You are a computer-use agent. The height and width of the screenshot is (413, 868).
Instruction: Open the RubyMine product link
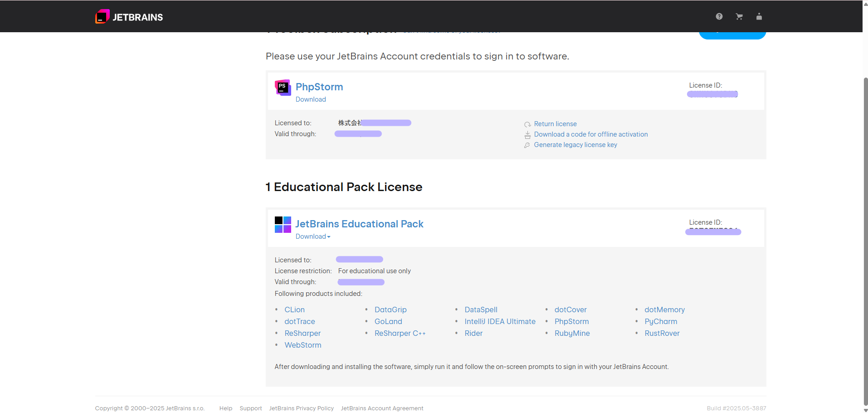coord(572,333)
